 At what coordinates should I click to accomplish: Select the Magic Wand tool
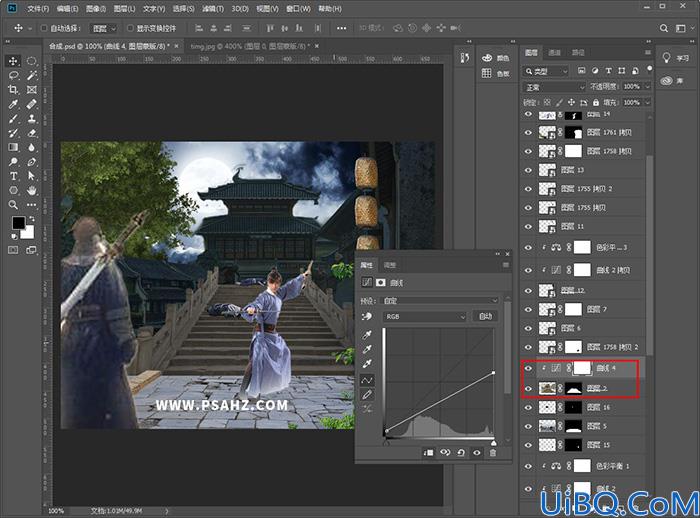[31, 75]
